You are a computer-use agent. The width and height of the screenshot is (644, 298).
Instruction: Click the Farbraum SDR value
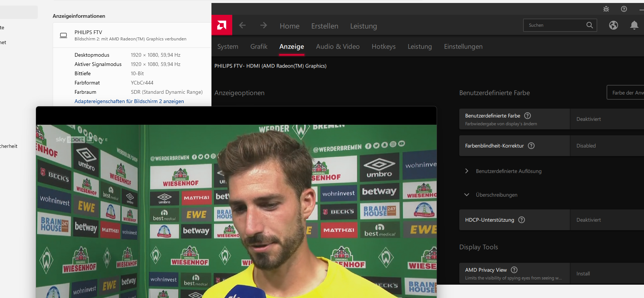[x=167, y=92]
